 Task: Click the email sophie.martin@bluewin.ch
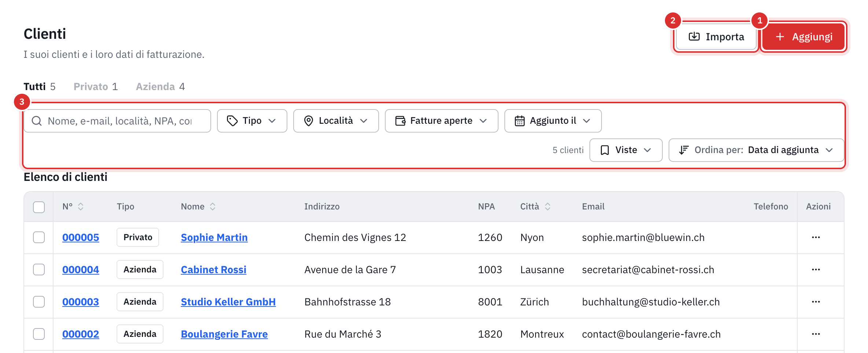(643, 237)
